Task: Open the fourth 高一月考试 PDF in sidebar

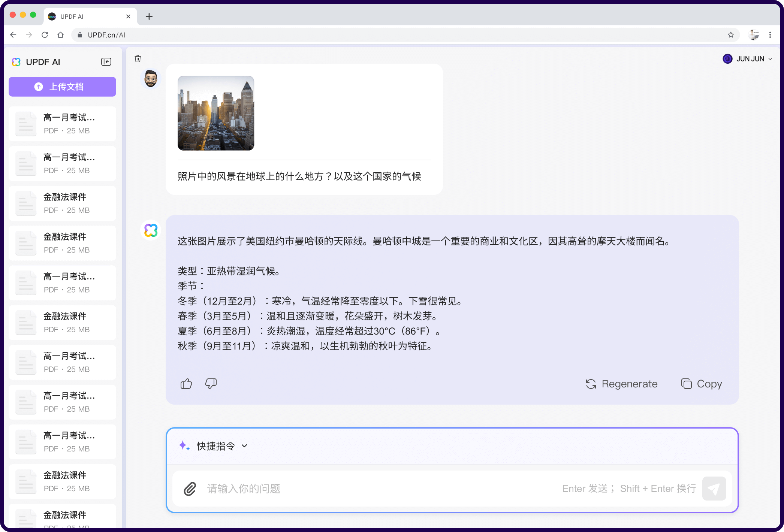Action: point(62,362)
